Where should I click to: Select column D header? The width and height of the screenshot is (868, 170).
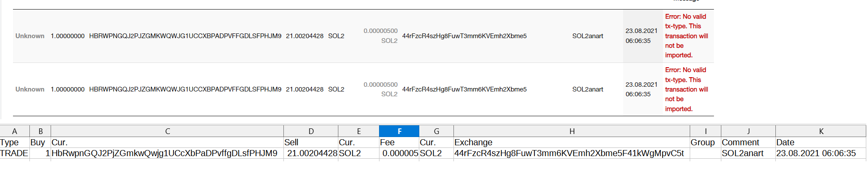(x=311, y=131)
